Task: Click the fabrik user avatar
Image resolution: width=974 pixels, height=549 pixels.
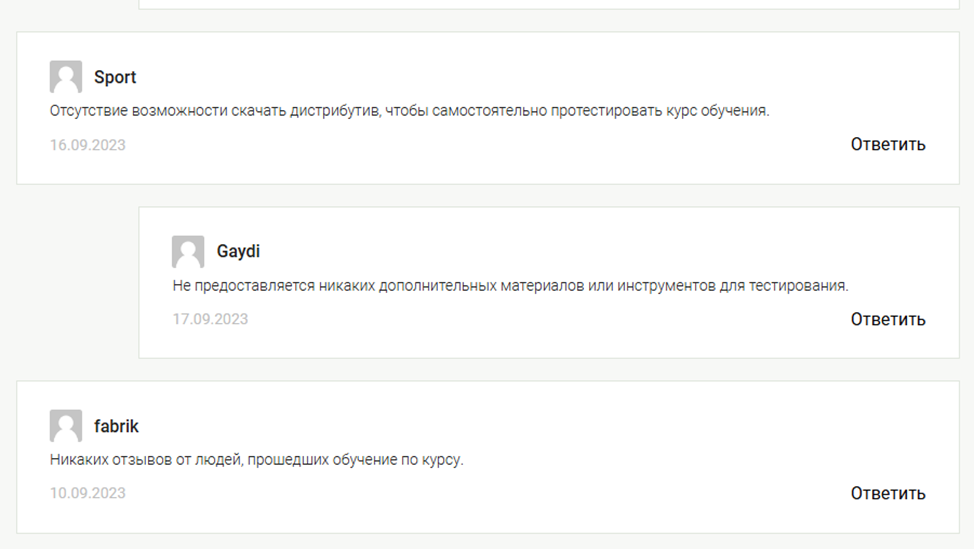Action: click(x=66, y=426)
